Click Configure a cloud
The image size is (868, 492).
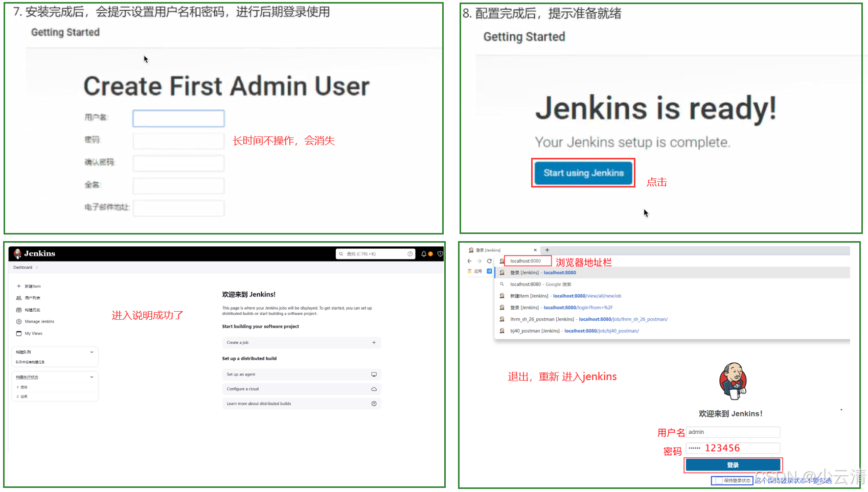302,389
